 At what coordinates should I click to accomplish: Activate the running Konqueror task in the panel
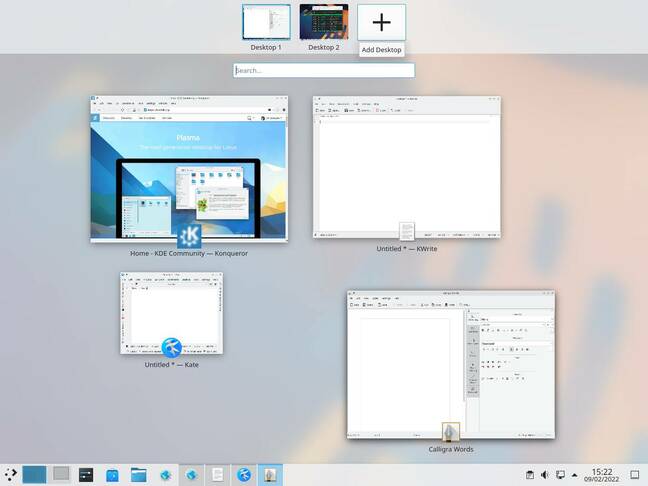point(191,475)
